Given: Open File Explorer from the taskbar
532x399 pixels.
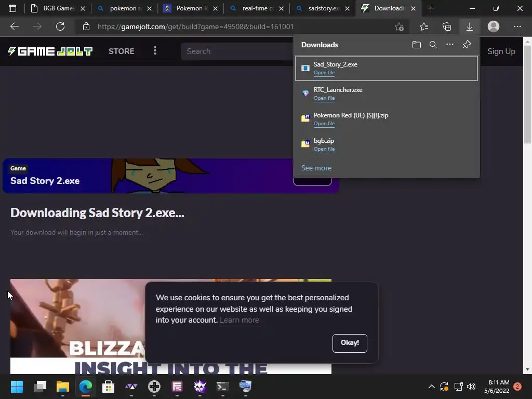Looking at the screenshot, I should 63,387.
